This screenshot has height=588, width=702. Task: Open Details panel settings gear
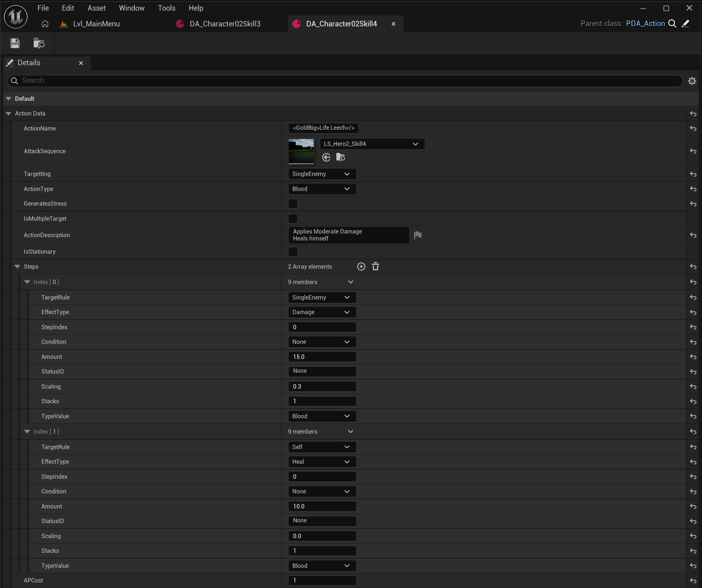692,81
